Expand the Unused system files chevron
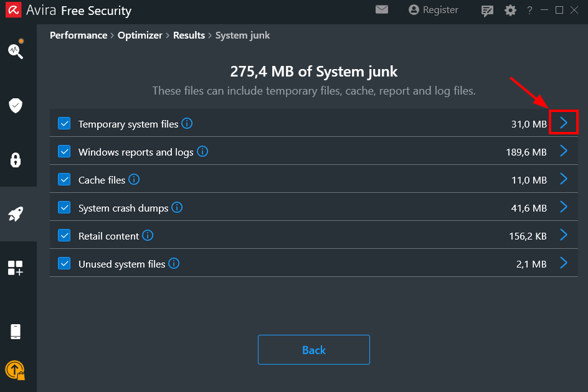The width and height of the screenshot is (588, 392). coord(564,263)
